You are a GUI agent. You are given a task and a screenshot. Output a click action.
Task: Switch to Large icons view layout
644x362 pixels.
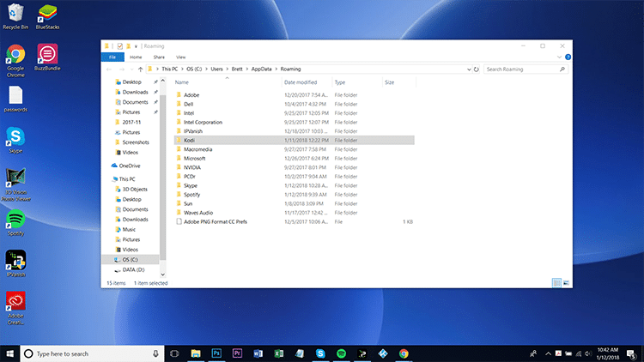point(566,283)
